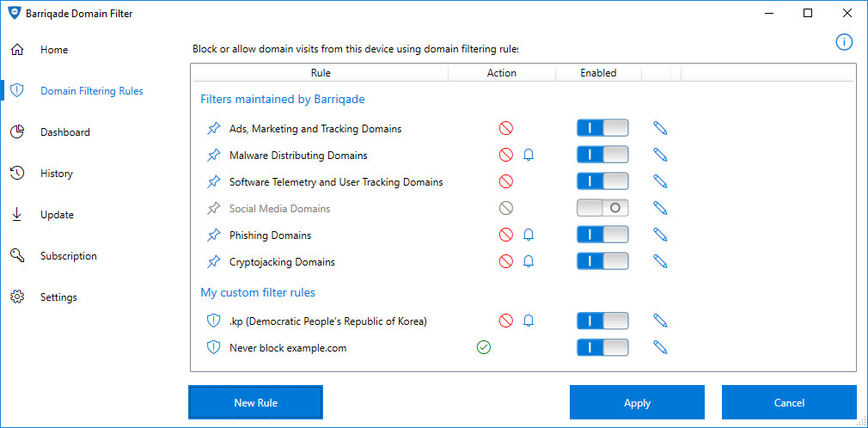The image size is (868, 428).
Task: Open the Update section
Action: [x=57, y=215]
